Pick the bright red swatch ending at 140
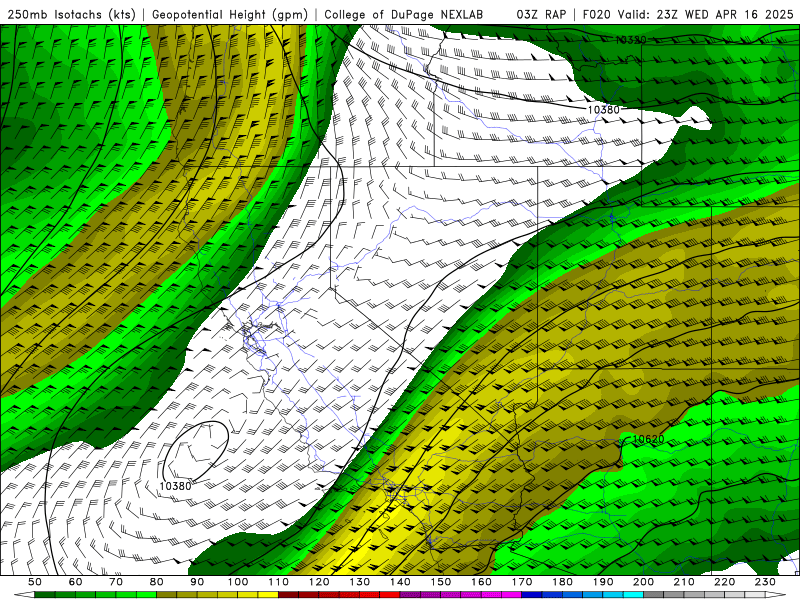Screen dimensions: 800x600 tap(390, 595)
